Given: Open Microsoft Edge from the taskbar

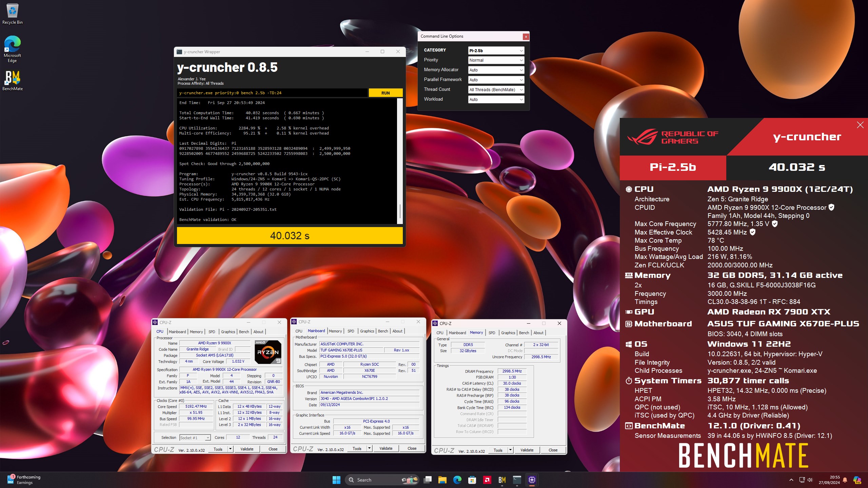Looking at the screenshot, I should [x=457, y=480].
